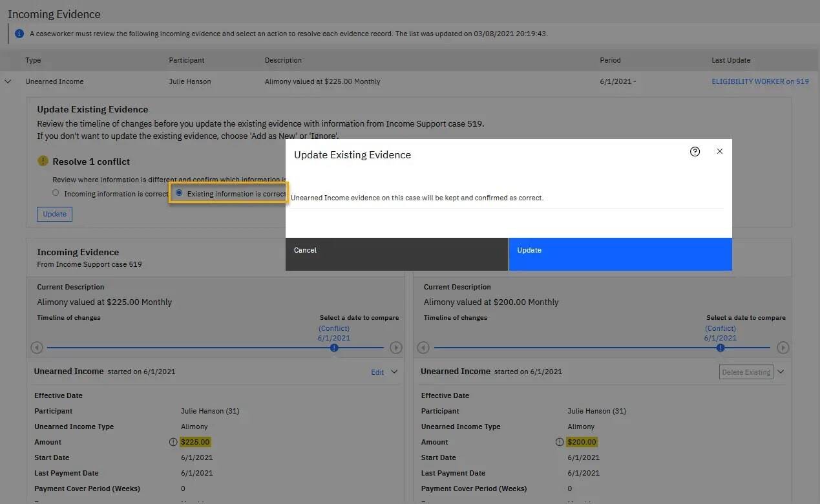
Task: Click Julie Hanson in the evidence row
Action: tap(190, 81)
